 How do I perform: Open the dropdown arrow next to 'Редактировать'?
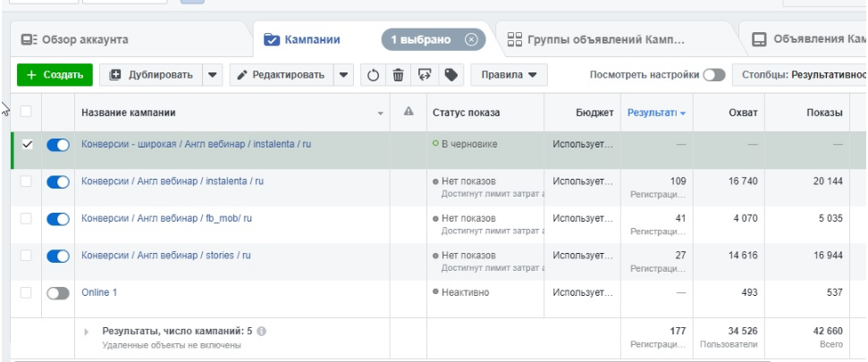[x=343, y=75]
